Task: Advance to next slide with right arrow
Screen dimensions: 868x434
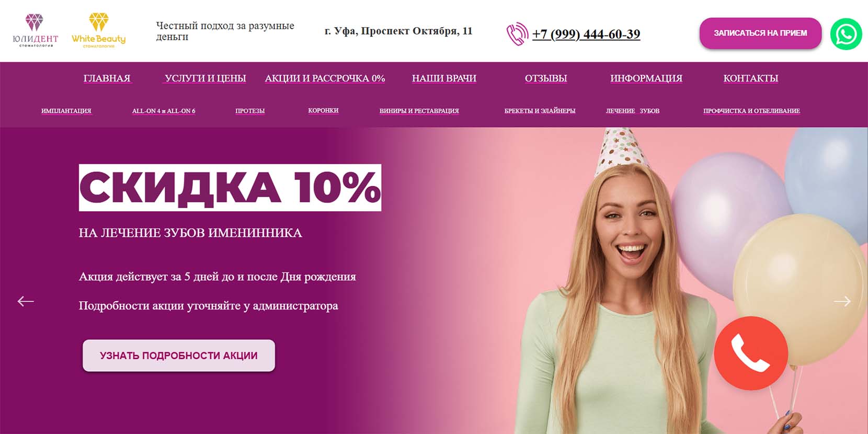Action: (842, 301)
